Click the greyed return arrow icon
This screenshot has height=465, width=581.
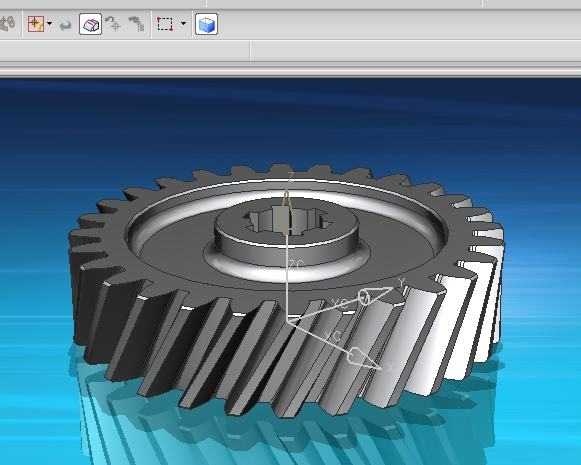(66, 26)
